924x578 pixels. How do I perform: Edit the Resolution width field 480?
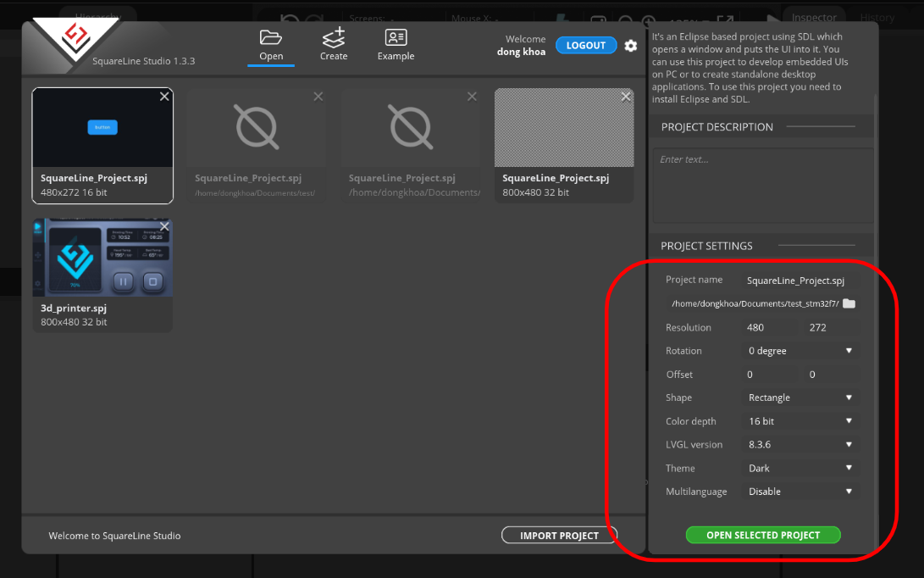click(770, 327)
